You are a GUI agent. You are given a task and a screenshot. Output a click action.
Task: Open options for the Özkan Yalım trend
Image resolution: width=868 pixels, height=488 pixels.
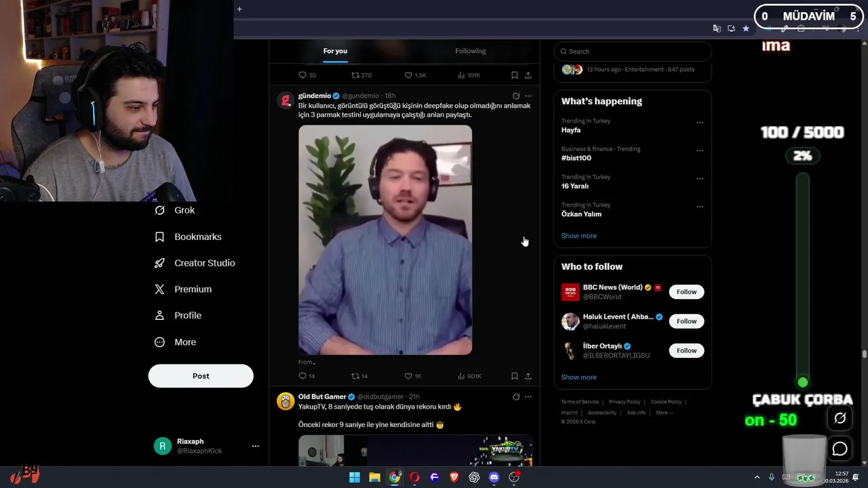(x=700, y=207)
